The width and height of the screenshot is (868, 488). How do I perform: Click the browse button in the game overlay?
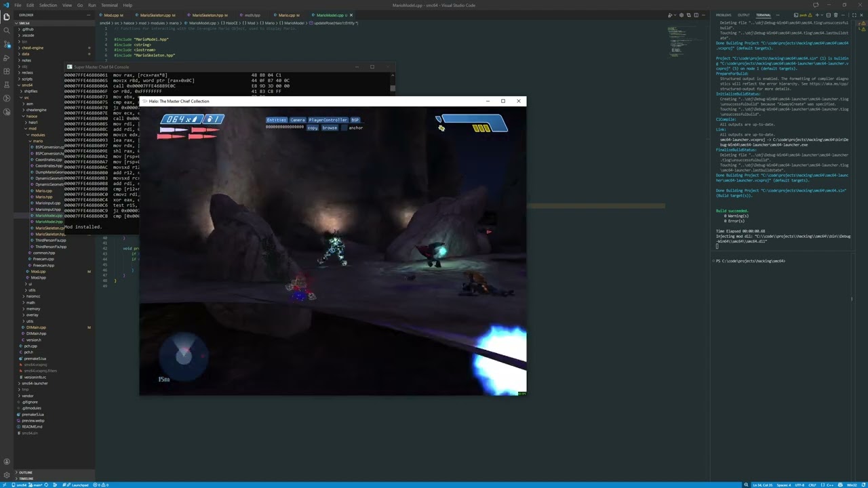pos(330,127)
